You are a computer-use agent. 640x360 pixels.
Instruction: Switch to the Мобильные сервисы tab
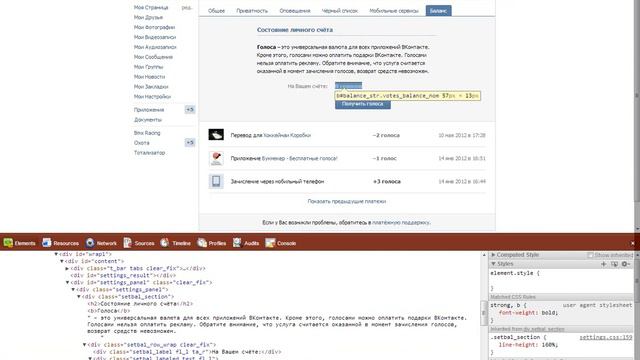(394, 11)
